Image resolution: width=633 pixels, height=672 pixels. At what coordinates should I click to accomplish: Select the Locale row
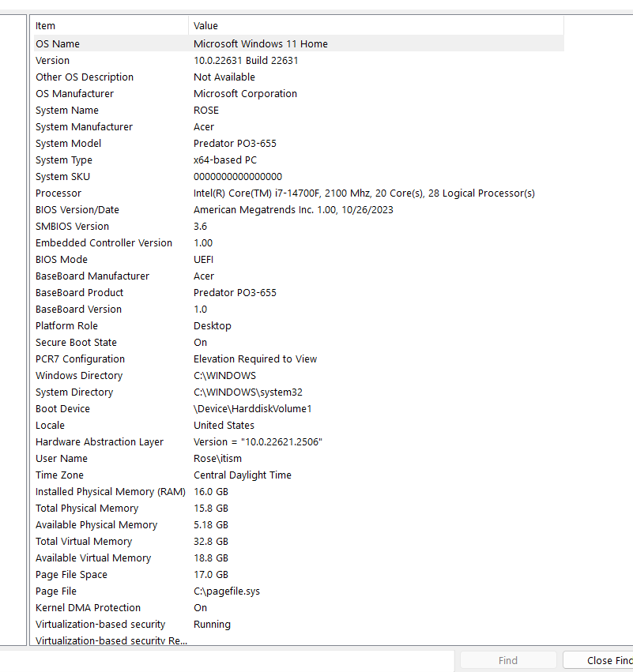[299, 425]
